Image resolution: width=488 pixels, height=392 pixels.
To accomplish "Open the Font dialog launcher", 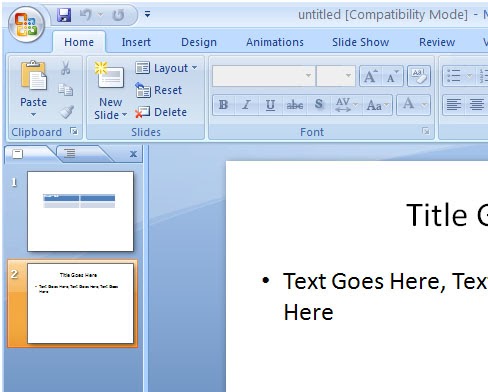I will point(425,131).
